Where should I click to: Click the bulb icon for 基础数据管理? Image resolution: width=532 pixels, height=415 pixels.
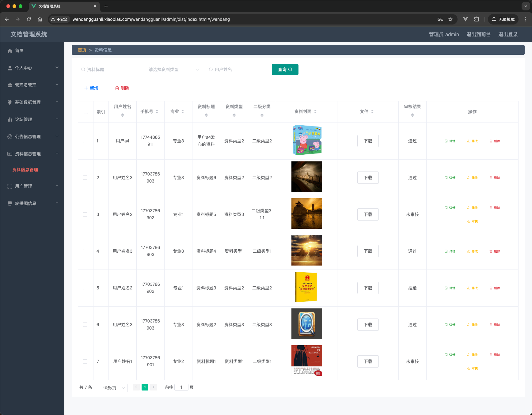click(10, 102)
